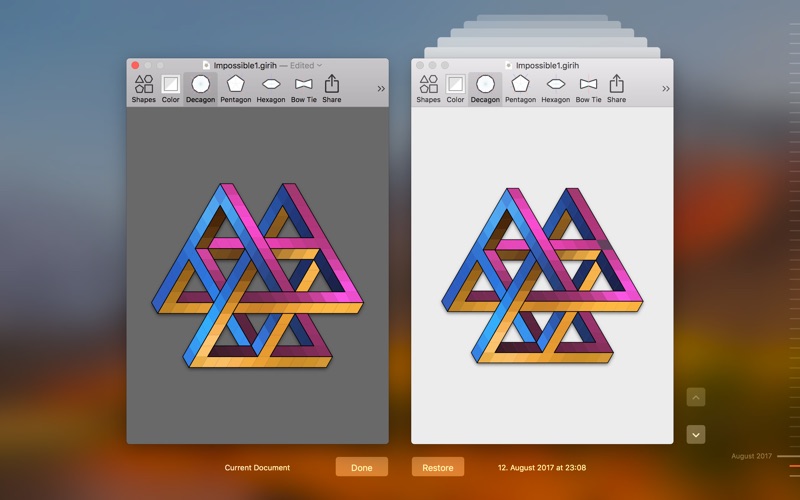Choose the Hexagon tool in the left window
The height and width of the screenshot is (500, 800).
[271, 88]
